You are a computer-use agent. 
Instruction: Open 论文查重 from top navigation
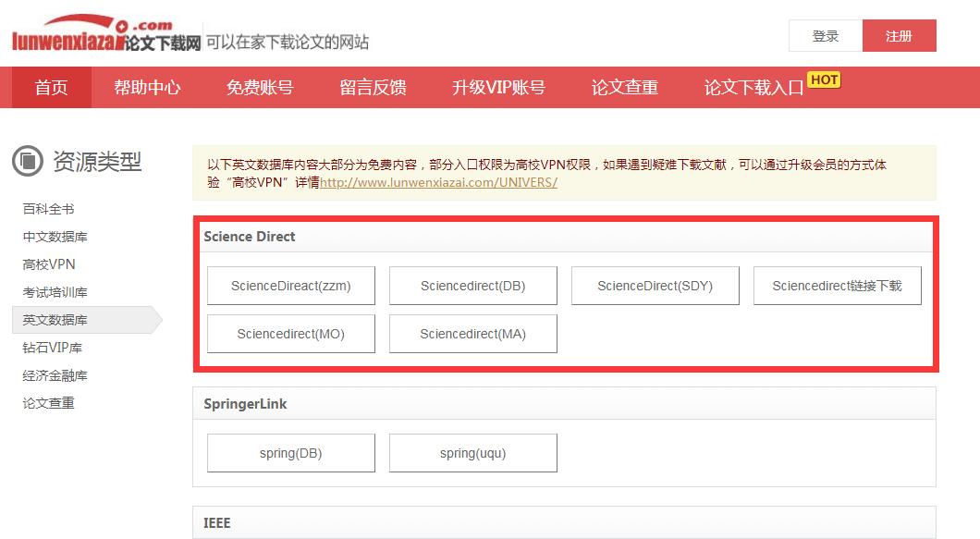tap(623, 88)
